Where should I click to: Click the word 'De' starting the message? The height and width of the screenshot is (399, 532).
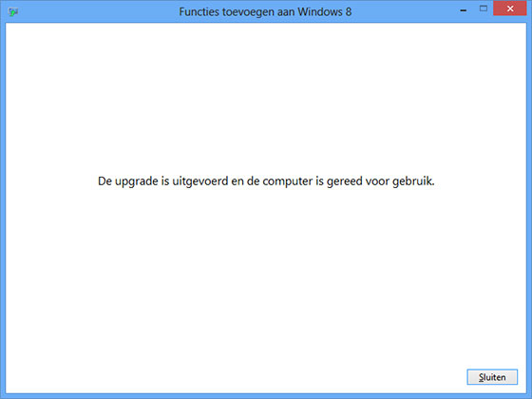click(x=104, y=181)
